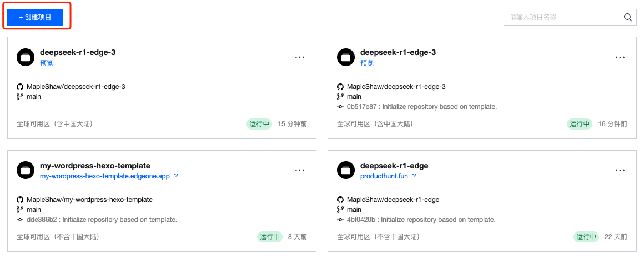Open the my-wordpress-hexo-template.edgeone.app link
The image size is (644, 258).
104,176
